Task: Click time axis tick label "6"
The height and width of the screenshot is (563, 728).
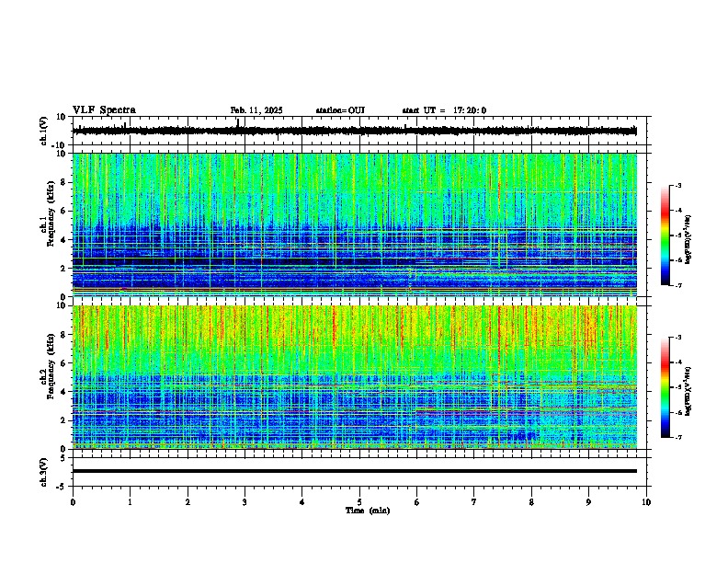Action: (417, 502)
